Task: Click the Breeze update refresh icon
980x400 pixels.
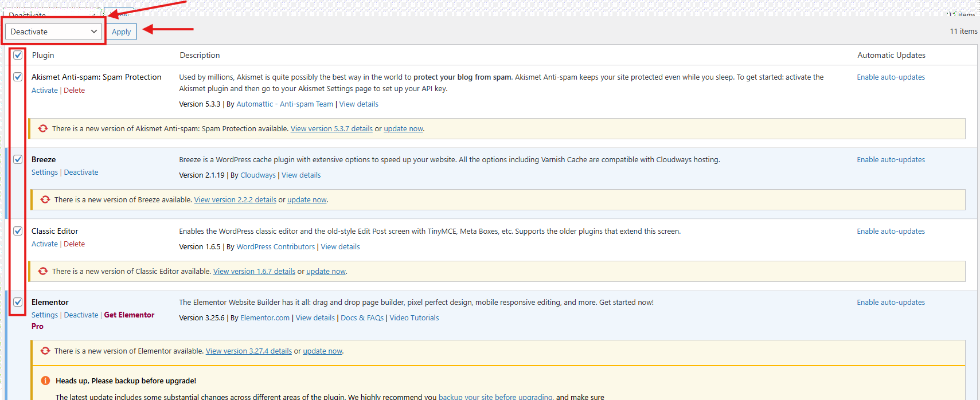Action: 45,199
